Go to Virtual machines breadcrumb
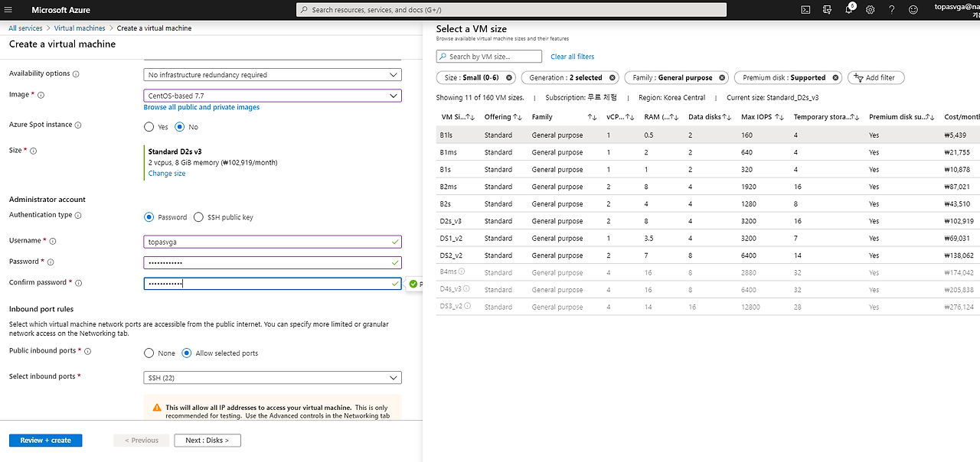Screen dimensions: 980x462 pyautogui.click(x=80, y=28)
